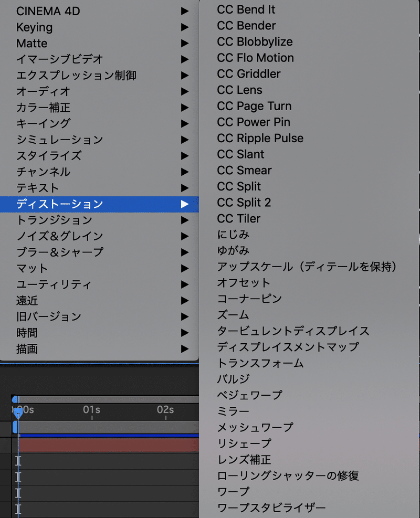
Task: Open the CINEMA 4D submenu
Action: pos(99,11)
